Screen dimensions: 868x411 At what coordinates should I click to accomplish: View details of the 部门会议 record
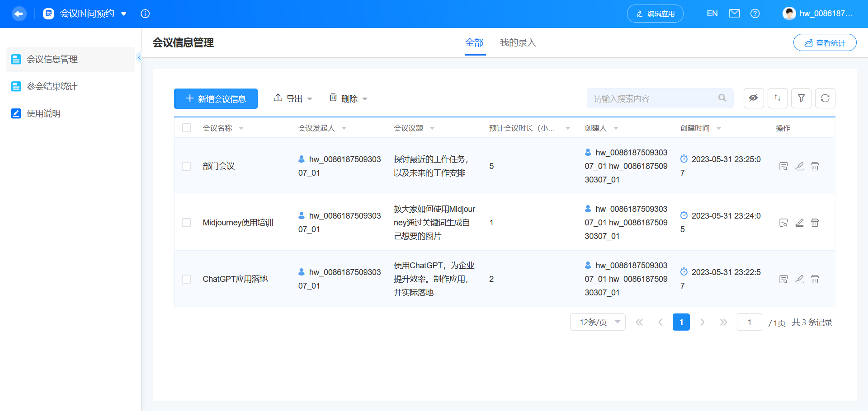coord(783,166)
